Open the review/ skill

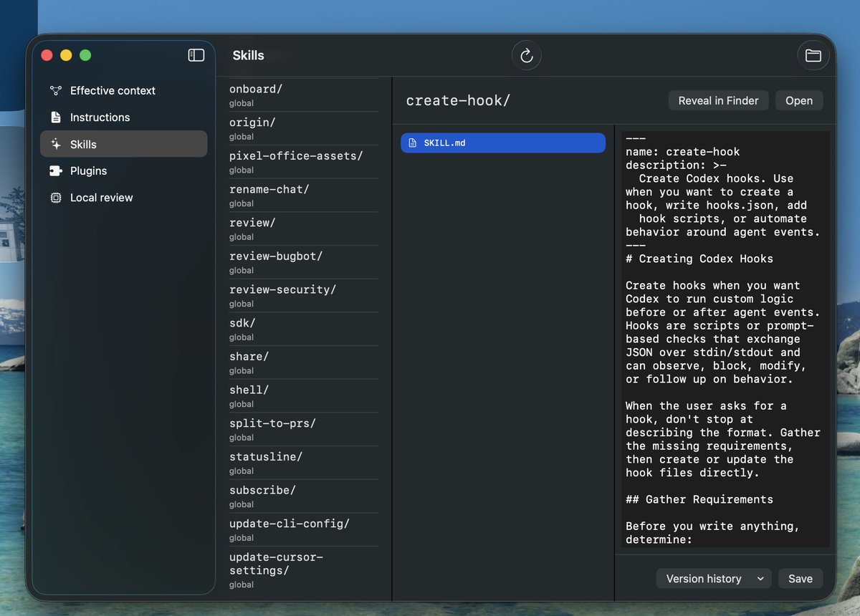pos(303,229)
